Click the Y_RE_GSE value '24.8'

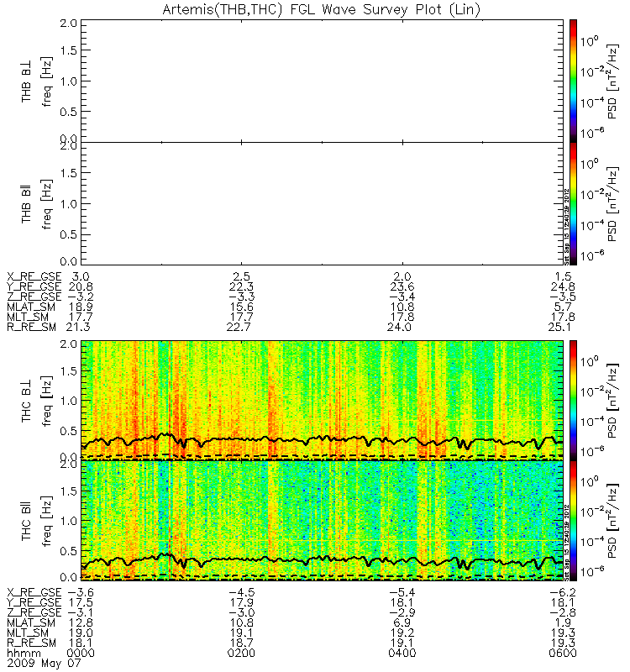click(563, 286)
